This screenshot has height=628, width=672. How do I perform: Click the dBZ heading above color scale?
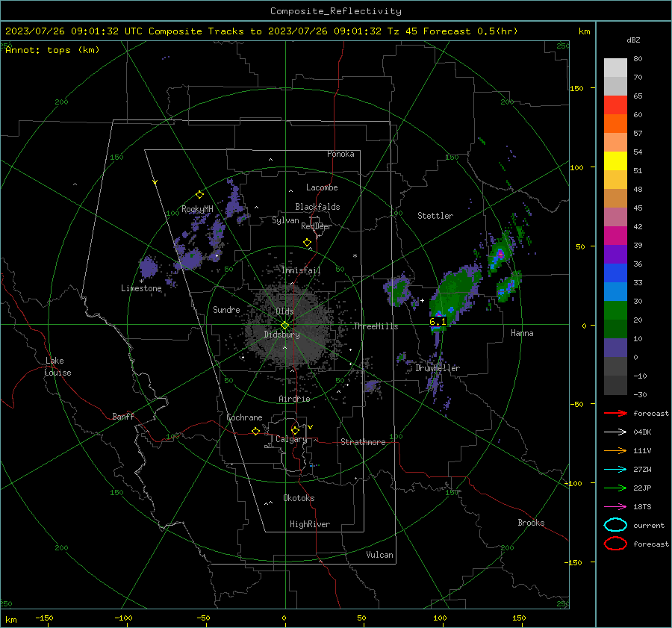point(633,40)
